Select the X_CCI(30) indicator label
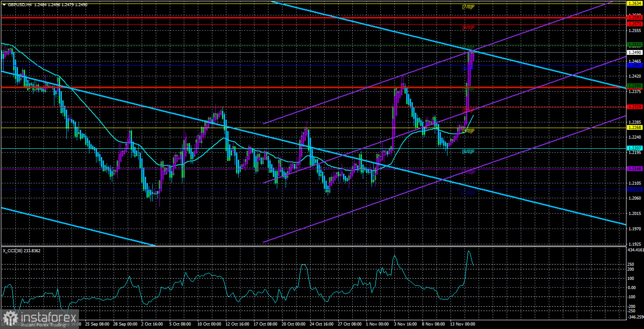 click(x=22, y=250)
